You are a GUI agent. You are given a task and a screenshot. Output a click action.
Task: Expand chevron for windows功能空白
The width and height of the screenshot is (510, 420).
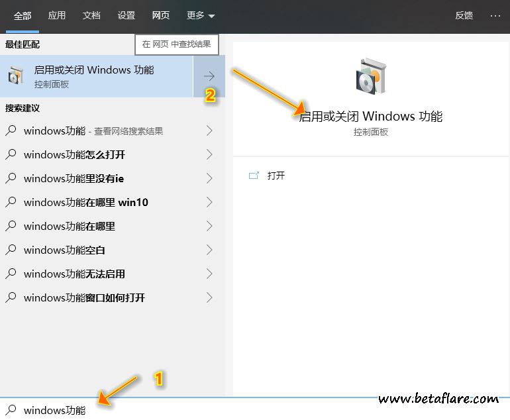[x=209, y=250]
